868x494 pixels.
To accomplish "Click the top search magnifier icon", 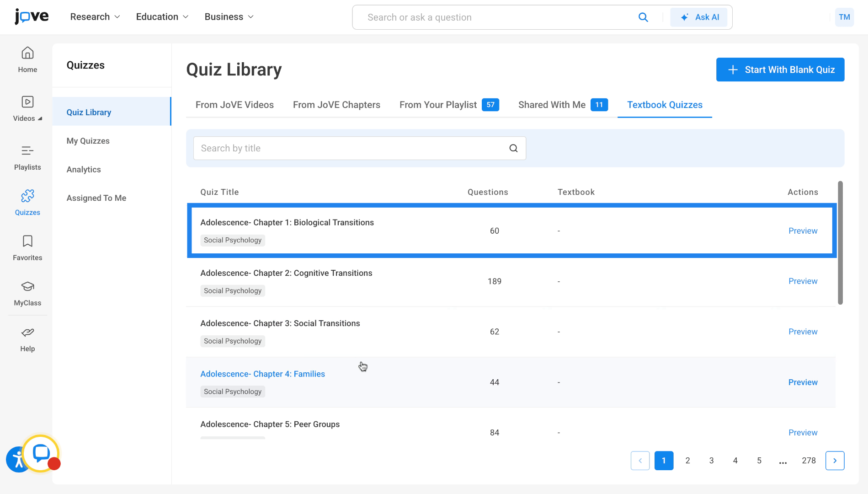I will click(x=643, y=17).
